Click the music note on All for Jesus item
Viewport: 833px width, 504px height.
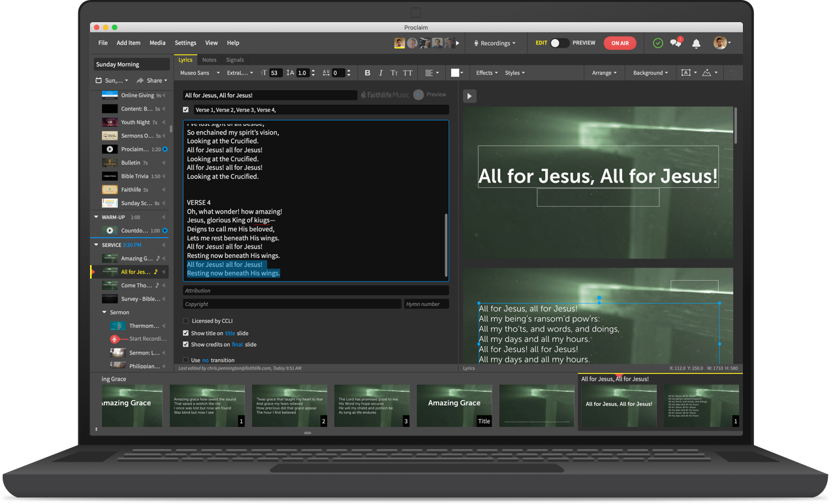[155, 272]
